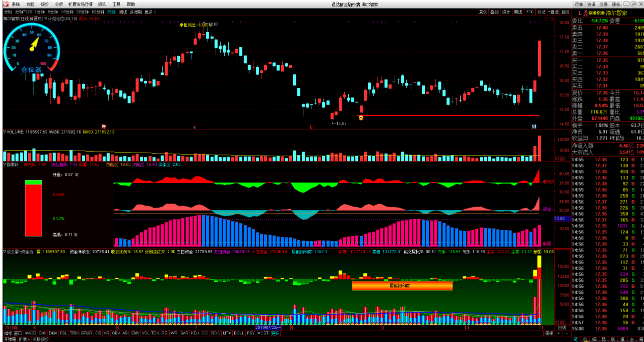This screenshot has width=644, height=342.
Task: Select the MCST indicator tab
Action: coord(263,332)
